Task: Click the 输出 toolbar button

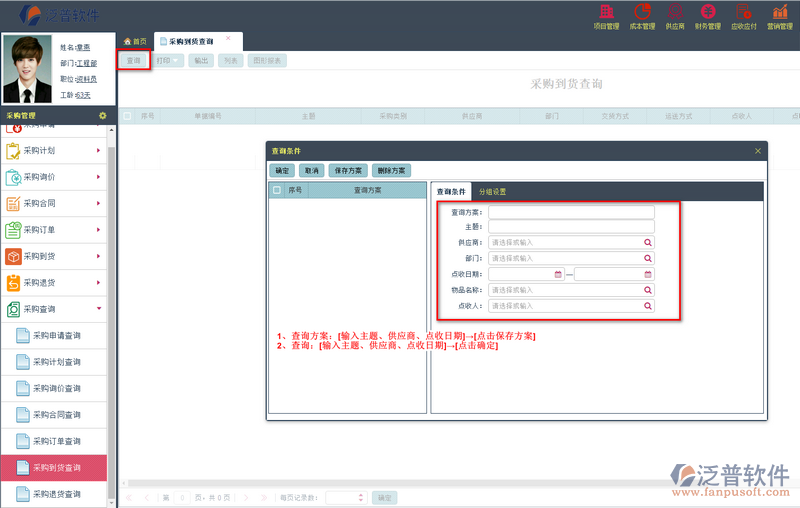Action: (201, 61)
